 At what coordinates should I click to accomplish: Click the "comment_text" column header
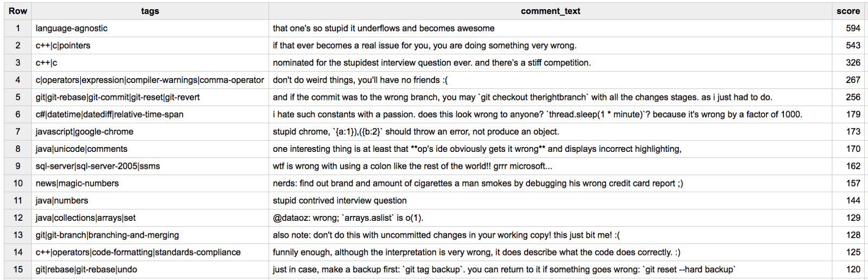[x=550, y=11]
